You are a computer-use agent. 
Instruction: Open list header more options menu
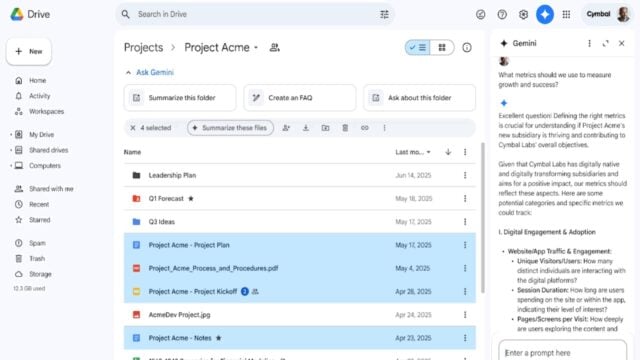point(465,152)
